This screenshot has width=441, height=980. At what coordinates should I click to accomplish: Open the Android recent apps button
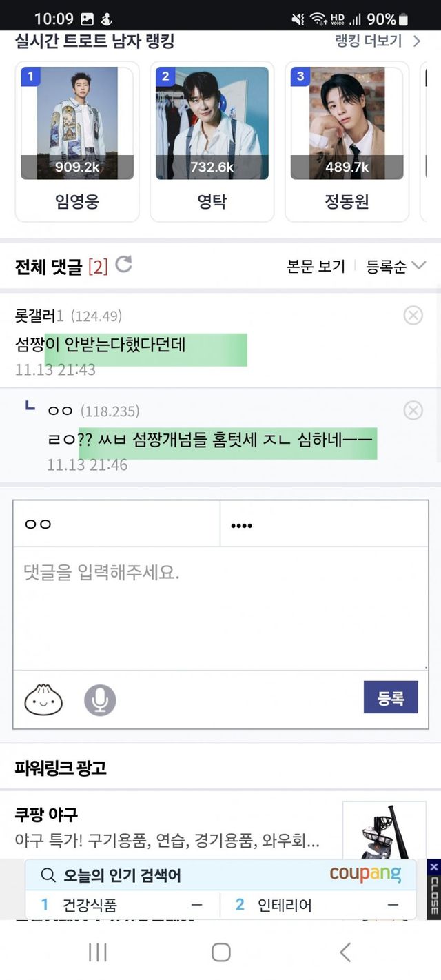tap(97, 952)
